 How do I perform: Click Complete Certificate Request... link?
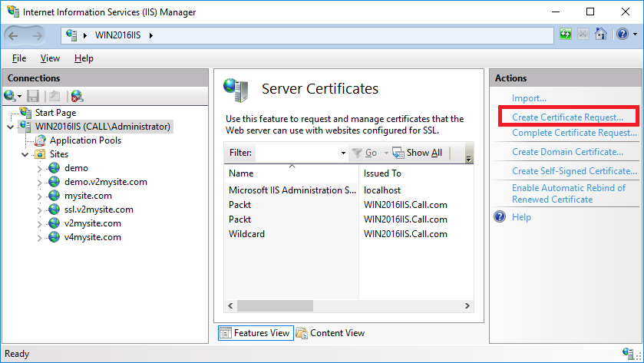tap(574, 133)
